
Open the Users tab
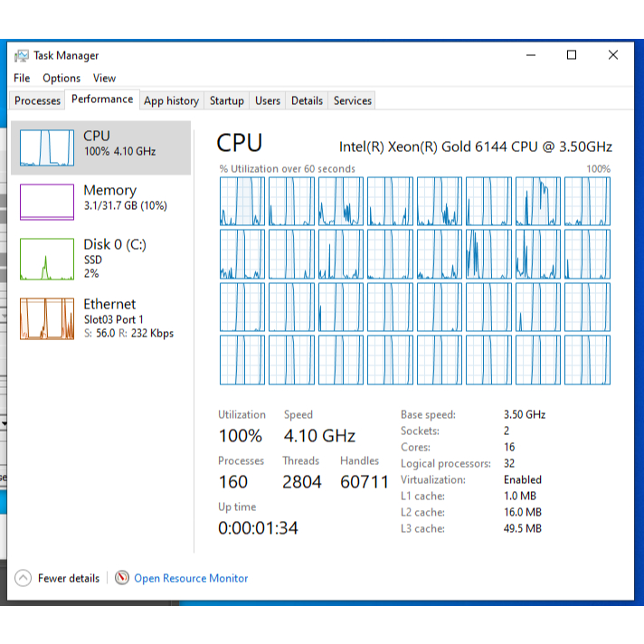(268, 100)
